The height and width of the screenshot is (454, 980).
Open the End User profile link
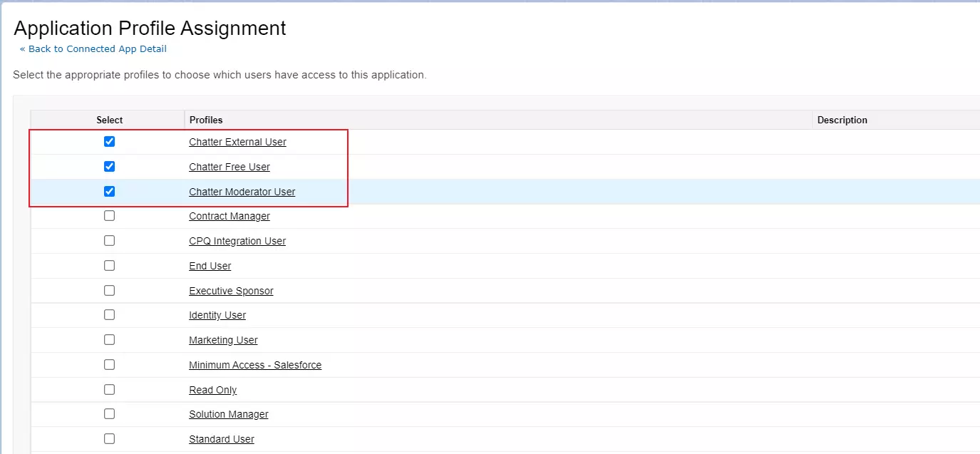coord(210,266)
